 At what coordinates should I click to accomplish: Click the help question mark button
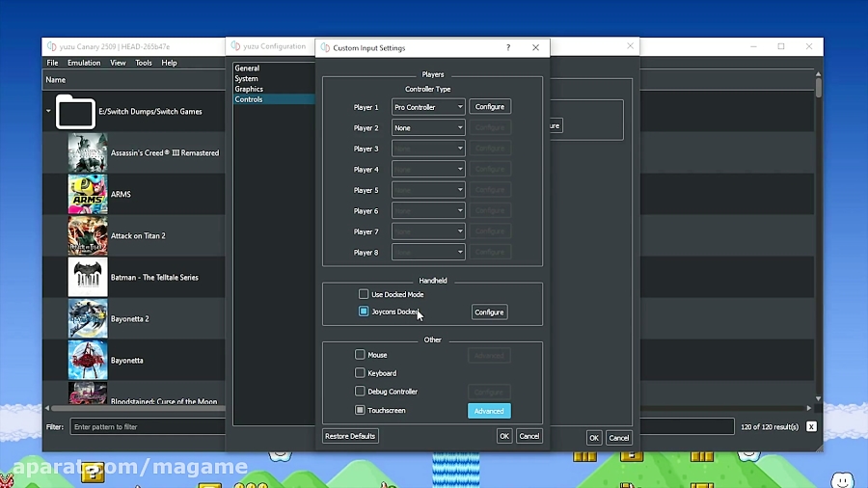click(x=508, y=47)
